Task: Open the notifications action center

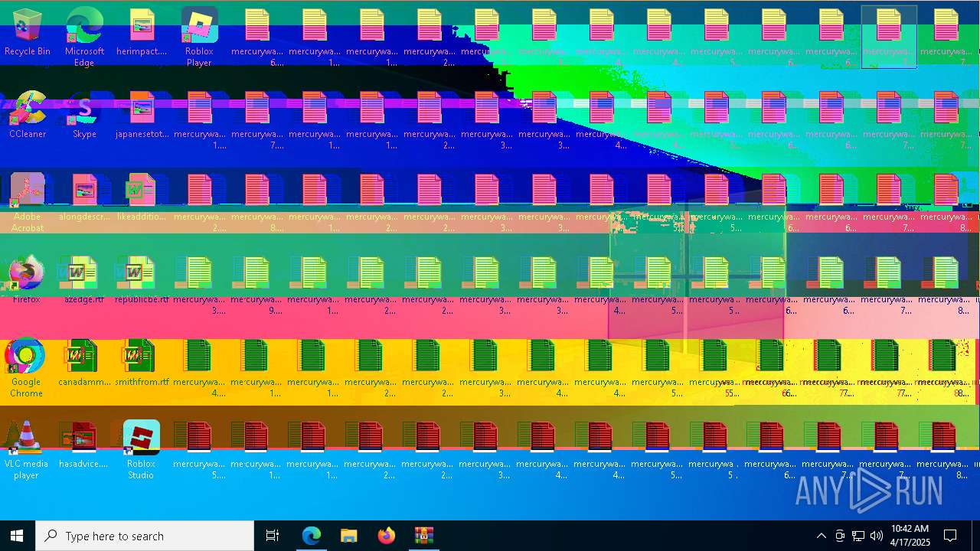Action: click(950, 536)
